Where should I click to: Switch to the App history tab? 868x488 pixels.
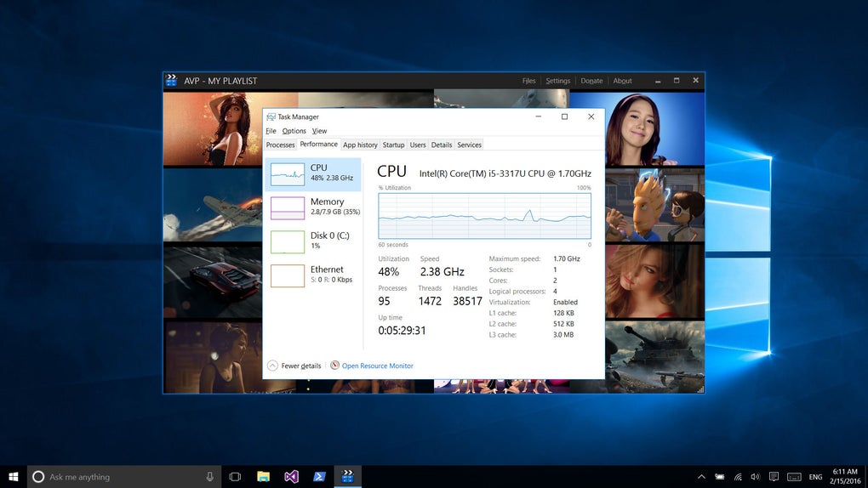pyautogui.click(x=360, y=145)
